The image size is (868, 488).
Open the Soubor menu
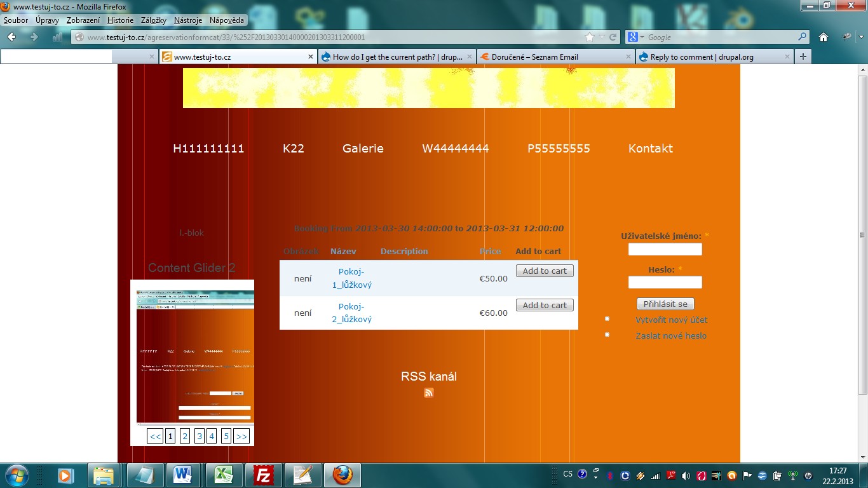[x=16, y=20]
